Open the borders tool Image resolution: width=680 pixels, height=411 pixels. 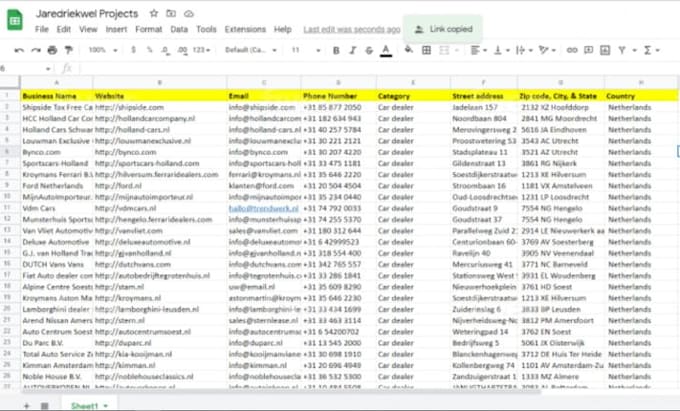(x=426, y=50)
